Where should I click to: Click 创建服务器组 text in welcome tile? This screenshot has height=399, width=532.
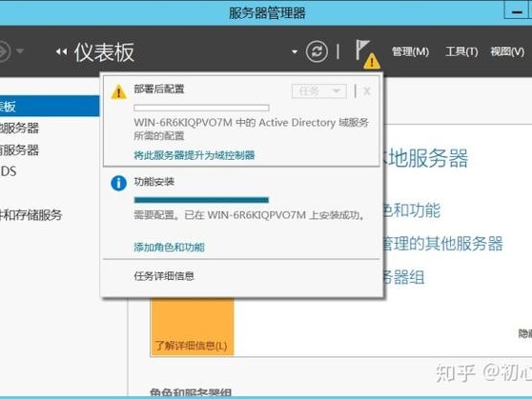coord(404,277)
